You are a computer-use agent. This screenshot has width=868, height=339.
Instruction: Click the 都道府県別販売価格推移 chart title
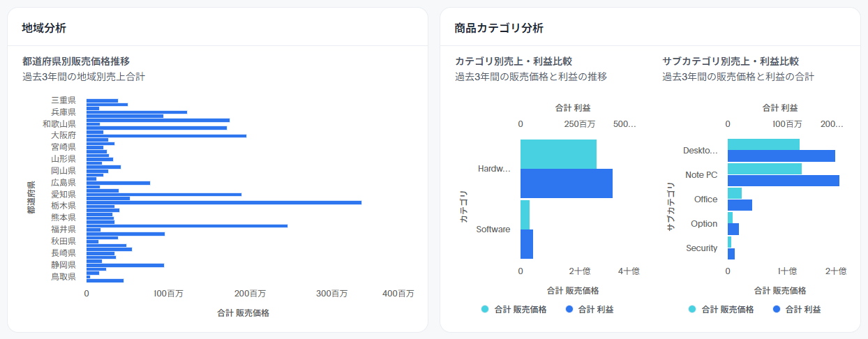(76, 61)
